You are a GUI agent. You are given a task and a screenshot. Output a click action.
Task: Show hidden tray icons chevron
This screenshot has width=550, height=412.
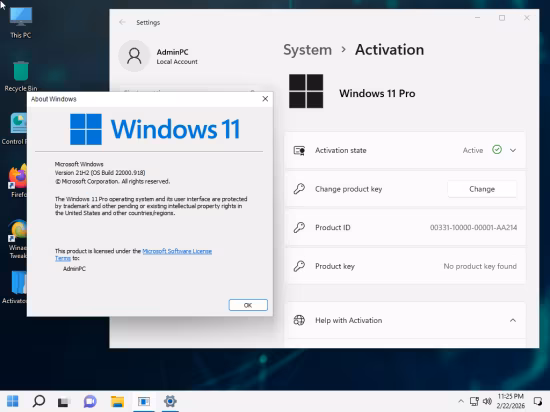pyautogui.click(x=461, y=401)
